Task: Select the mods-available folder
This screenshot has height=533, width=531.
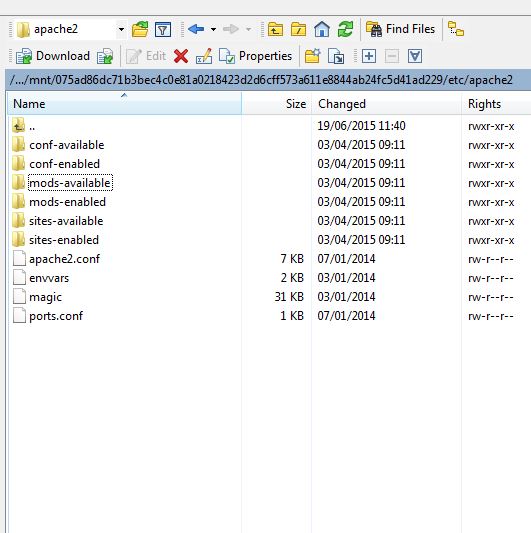Action: tap(70, 183)
